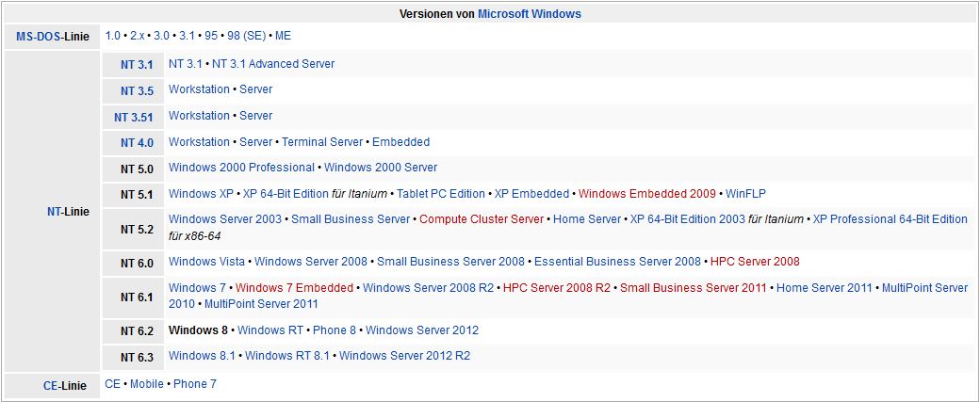Open the Microsoft Windows title link
Image resolution: width=980 pixels, height=402 pixels.
530,14
